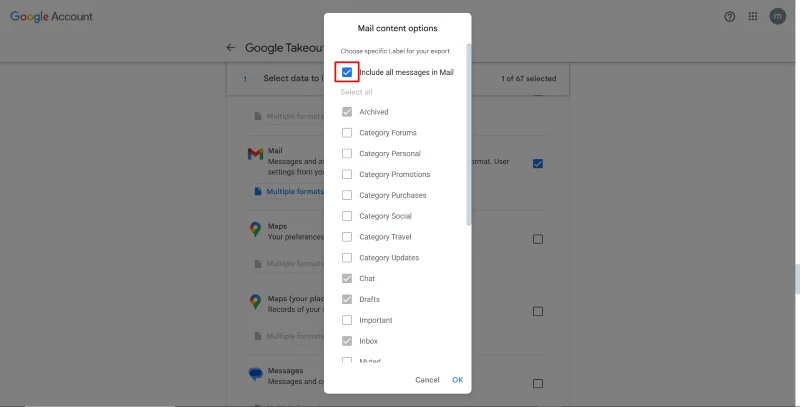The height and width of the screenshot is (407, 800).
Task: Open Multiple formats button under Mail
Action: 288,191
